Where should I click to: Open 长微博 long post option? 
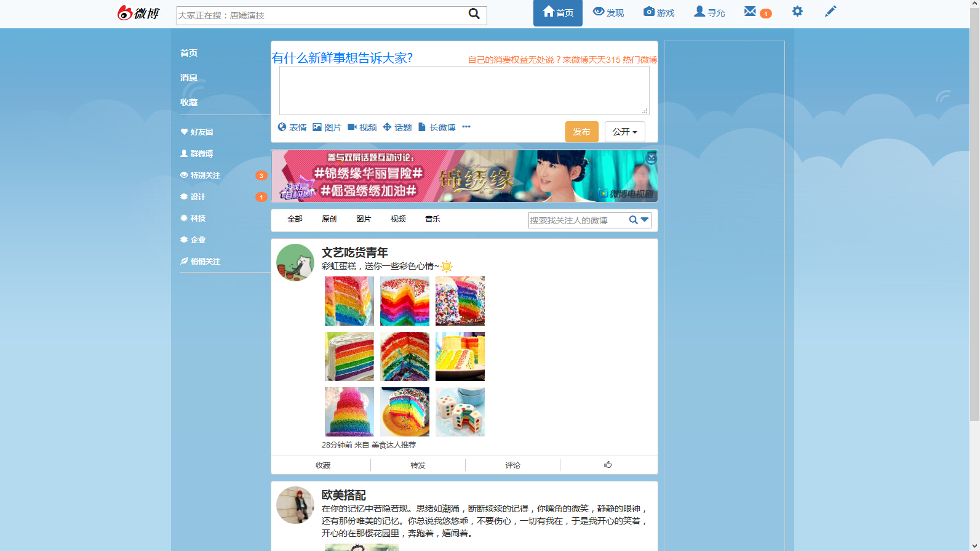pyautogui.click(x=437, y=127)
